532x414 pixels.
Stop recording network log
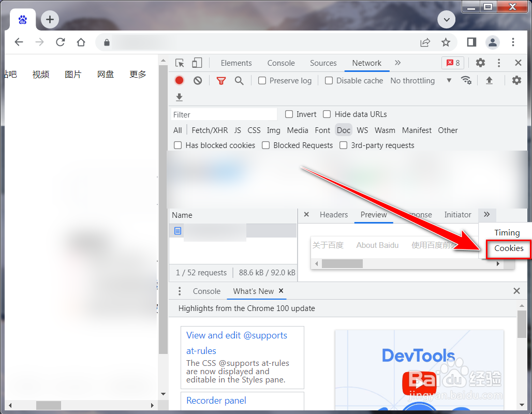pyautogui.click(x=179, y=80)
